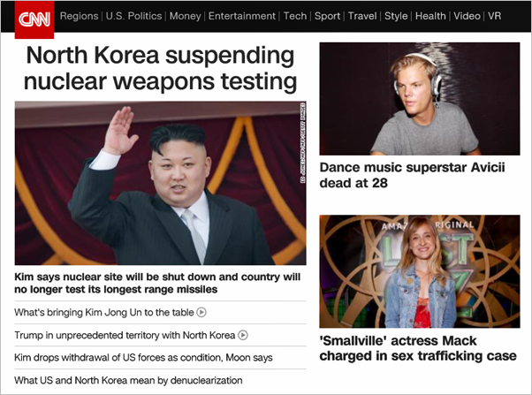The height and width of the screenshot is (395, 532).
Task: Open the Health section
Action: [x=430, y=16]
